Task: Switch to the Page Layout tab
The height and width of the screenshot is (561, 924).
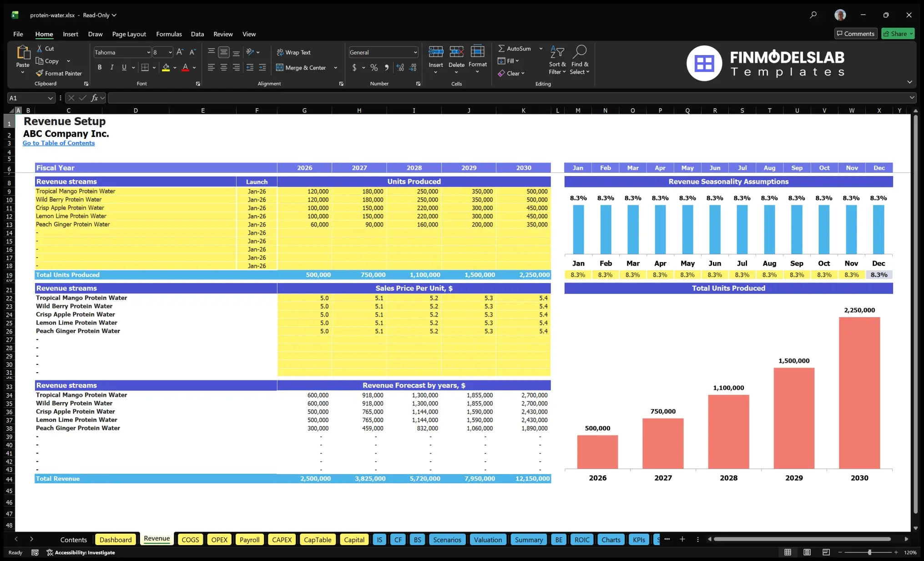Action: (x=129, y=34)
